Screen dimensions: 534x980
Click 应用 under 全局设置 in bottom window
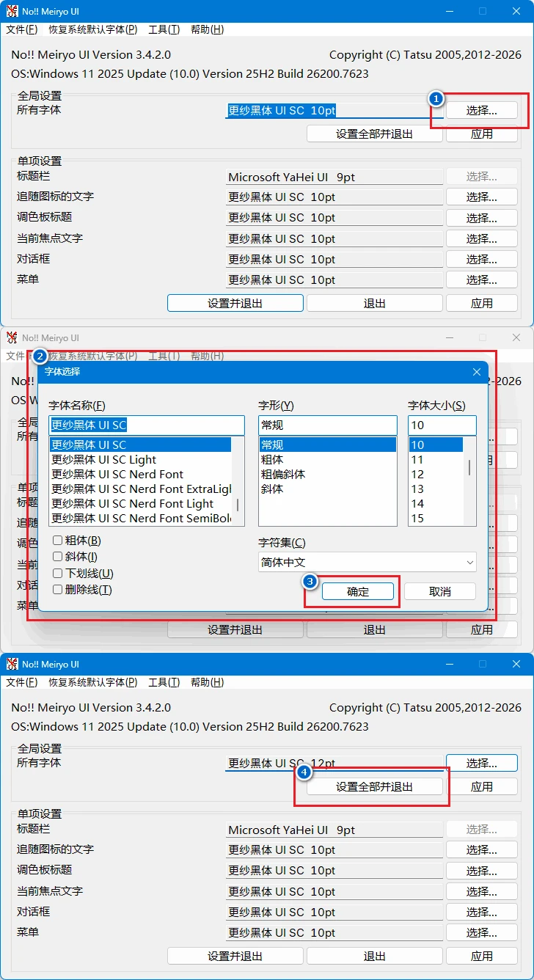click(x=482, y=787)
